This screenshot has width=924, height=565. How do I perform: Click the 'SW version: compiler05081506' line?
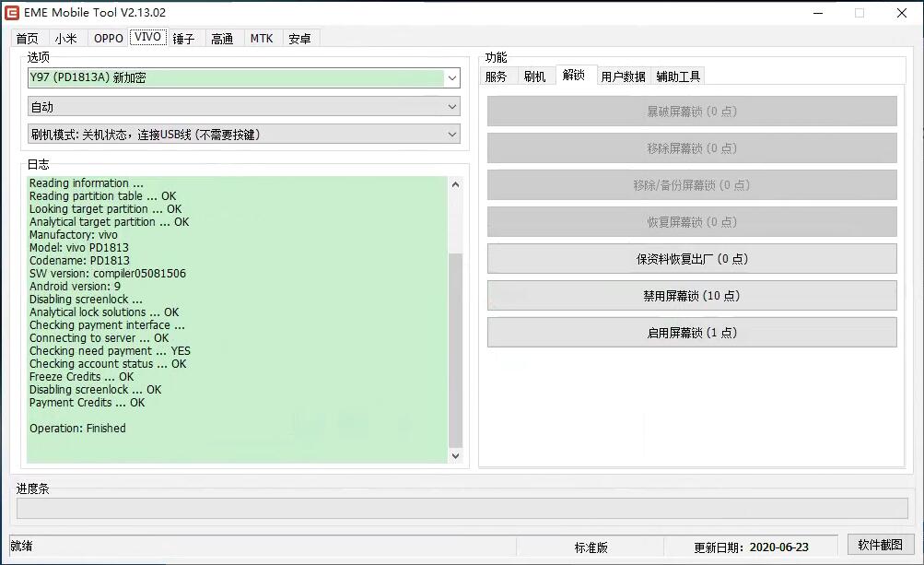[x=108, y=274]
